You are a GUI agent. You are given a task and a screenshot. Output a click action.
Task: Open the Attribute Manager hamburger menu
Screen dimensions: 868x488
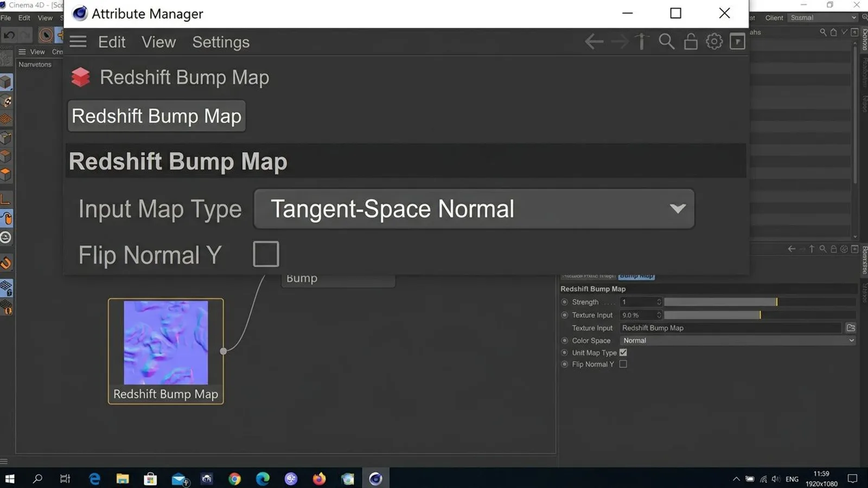[x=78, y=42]
